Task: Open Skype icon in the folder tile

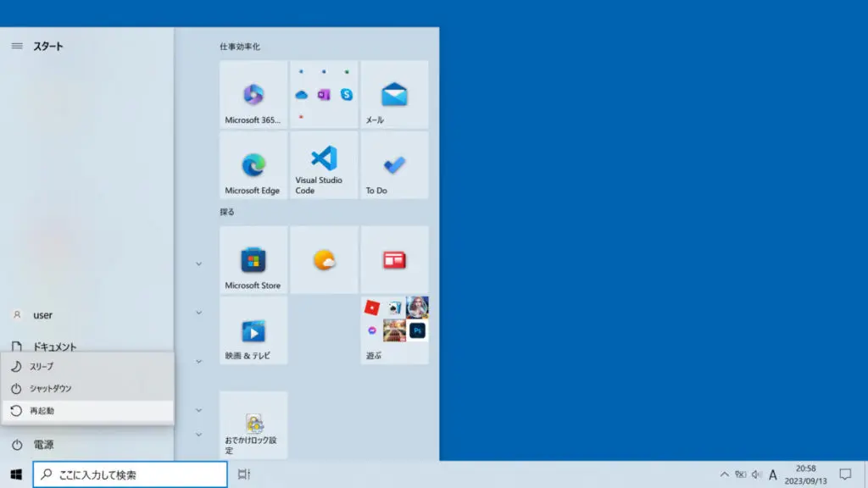Action: pos(347,95)
